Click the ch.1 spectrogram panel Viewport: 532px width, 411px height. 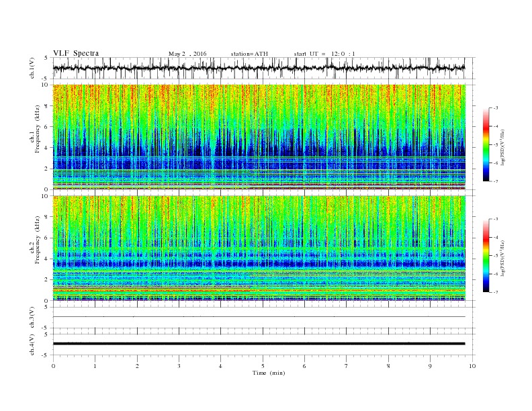259,137
